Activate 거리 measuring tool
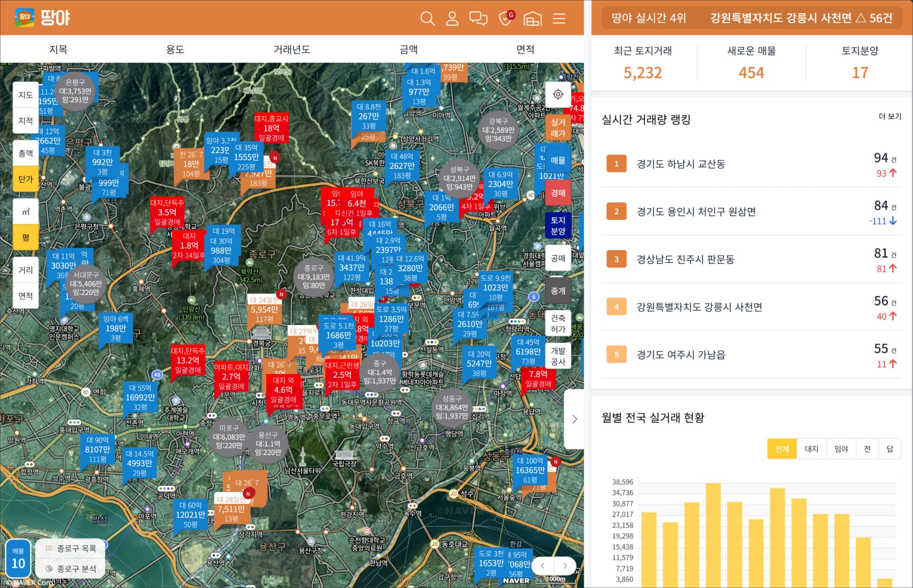 pyautogui.click(x=26, y=270)
